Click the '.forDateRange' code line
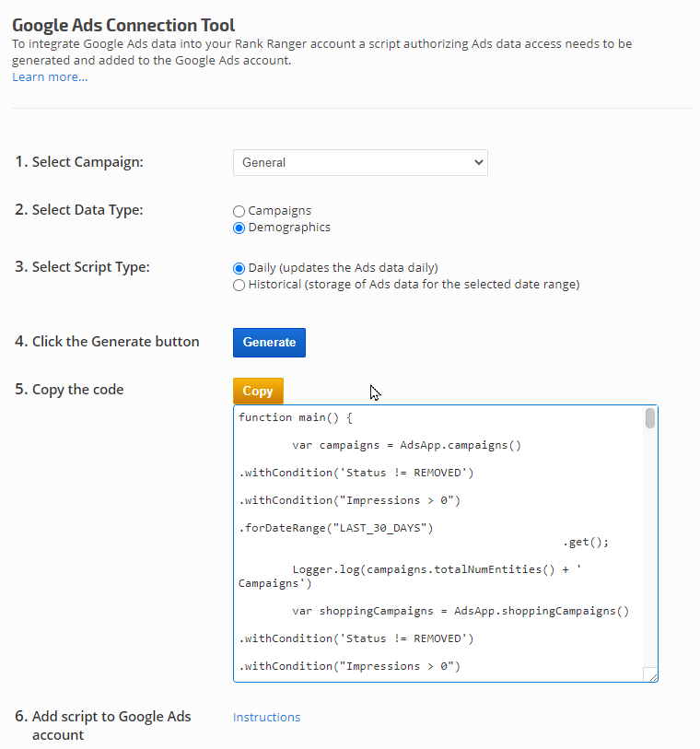 point(336,528)
